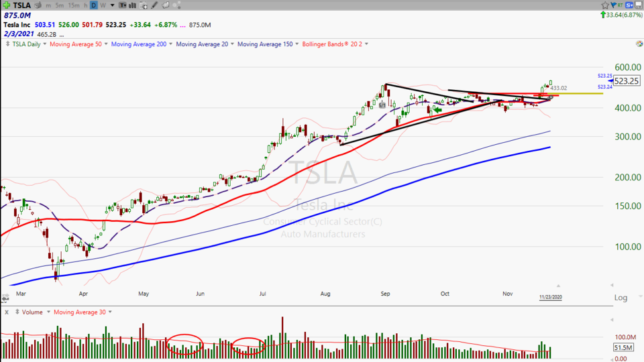Click the 523.25 current price box
644x362 pixels.
pos(627,81)
